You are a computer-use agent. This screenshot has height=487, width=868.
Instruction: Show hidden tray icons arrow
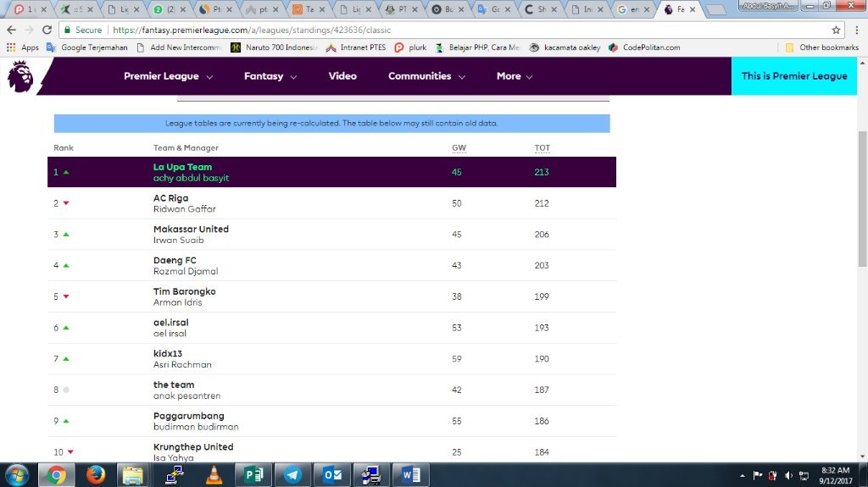pyautogui.click(x=743, y=475)
